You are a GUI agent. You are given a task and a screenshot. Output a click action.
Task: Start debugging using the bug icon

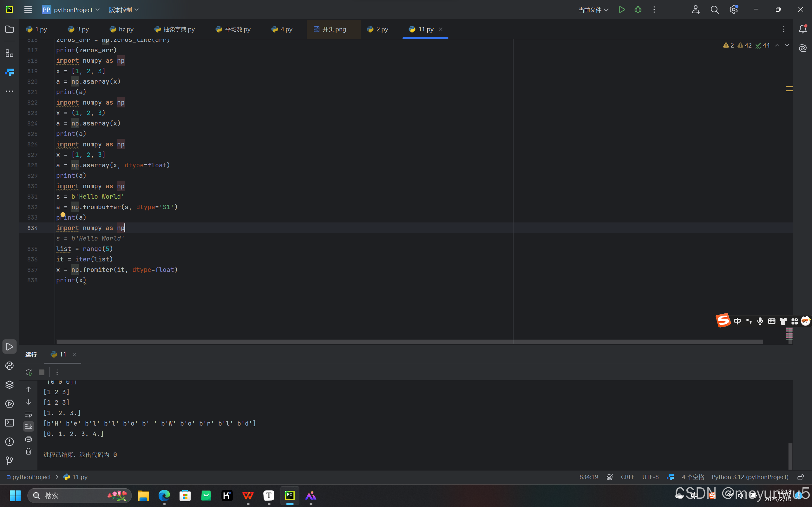(x=638, y=10)
